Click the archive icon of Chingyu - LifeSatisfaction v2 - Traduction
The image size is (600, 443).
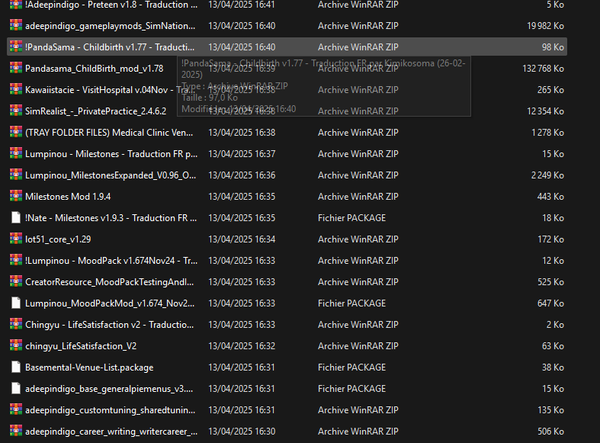click(16, 324)
